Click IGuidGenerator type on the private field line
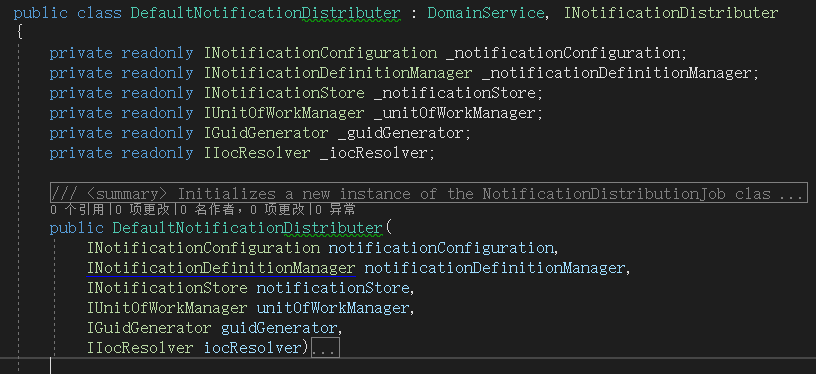 coord(266,133)
